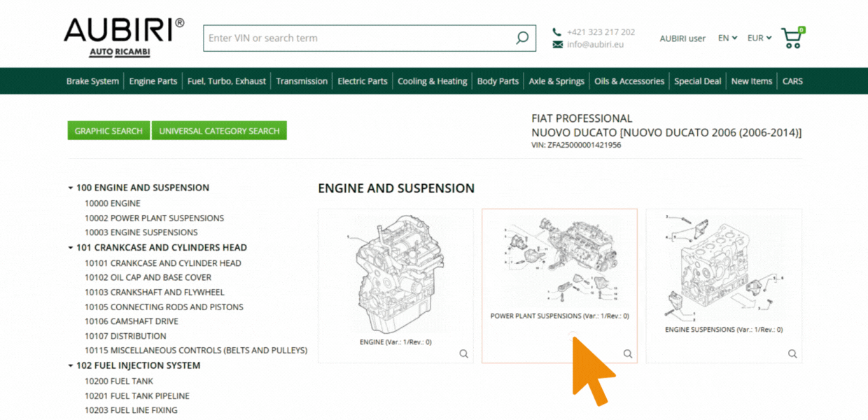
Task: Click the search magnifier icon
Action: 522,38
